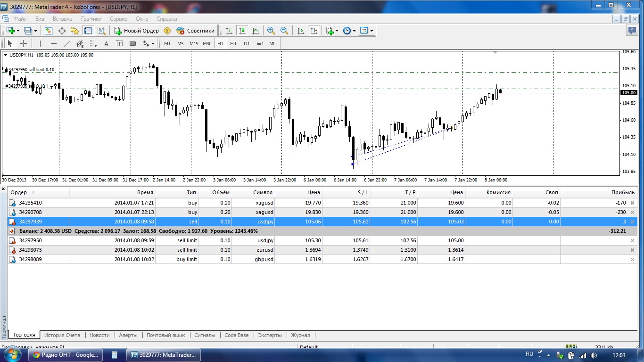Select the Crosshair tool

(x=23, y=43)
